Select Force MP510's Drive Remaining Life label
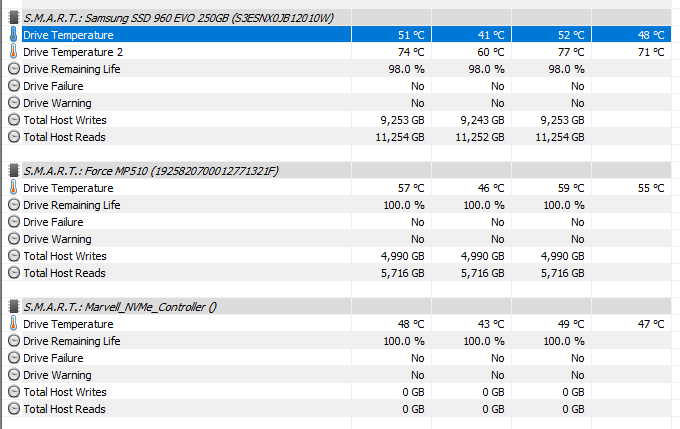The height and width of the screenshot is (429, 680). point(72,205)
